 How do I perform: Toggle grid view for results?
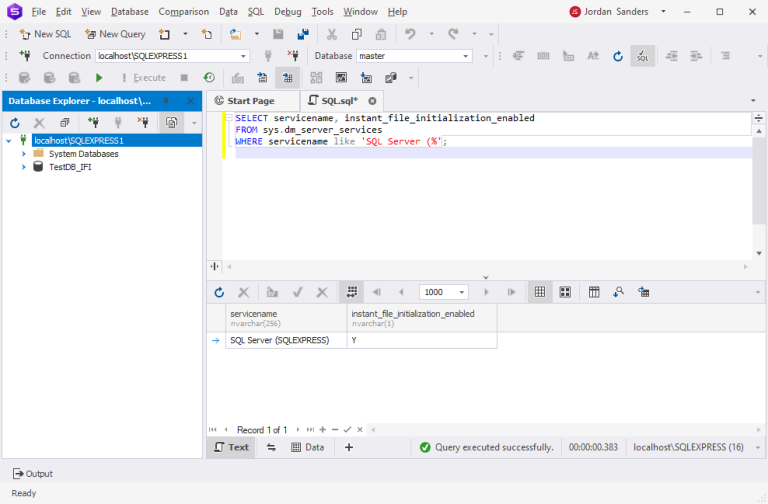pyautogui.click(x=539, y=292)
